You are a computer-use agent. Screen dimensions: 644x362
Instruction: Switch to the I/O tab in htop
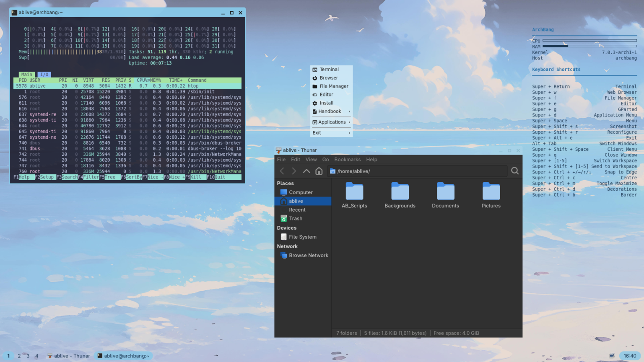coord(44,75)
